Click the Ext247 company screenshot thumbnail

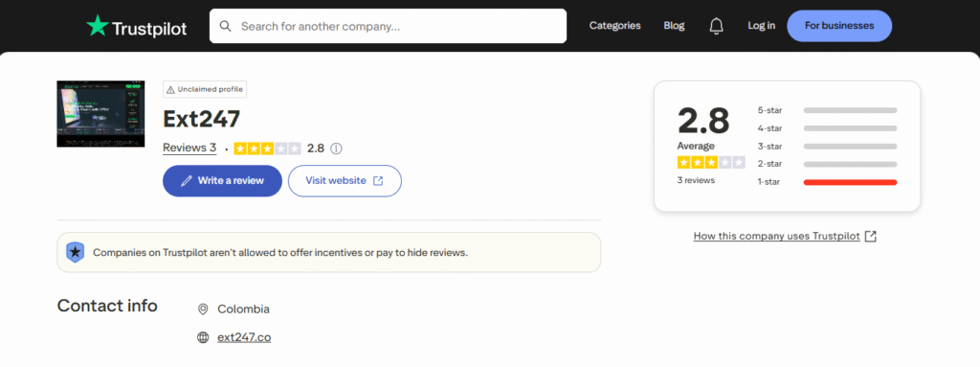click(100, 114)
